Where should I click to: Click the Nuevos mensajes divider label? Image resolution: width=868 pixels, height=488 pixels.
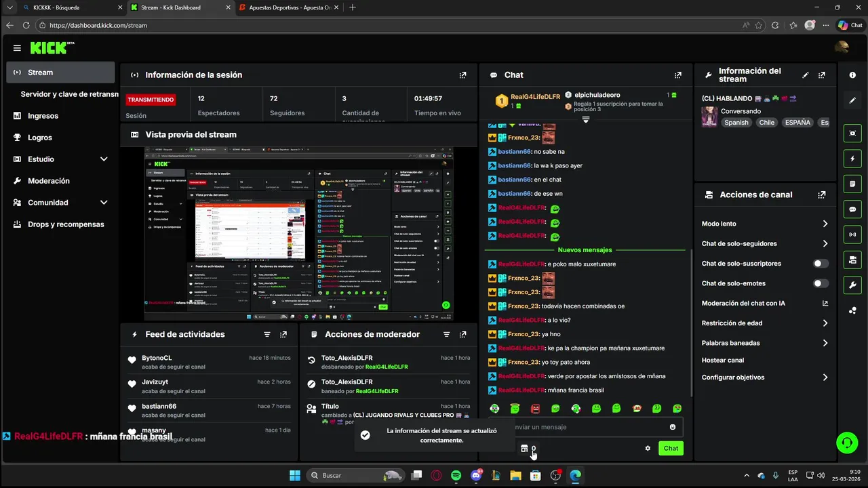585,250
